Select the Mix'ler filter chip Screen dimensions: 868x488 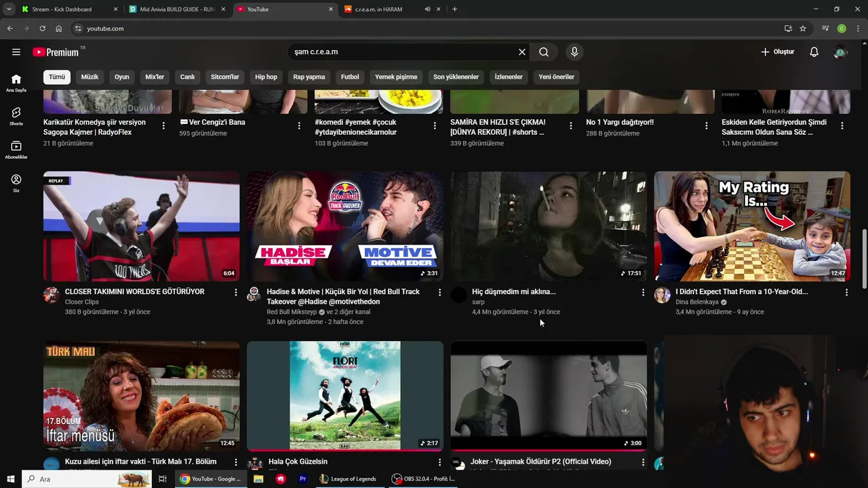click(155, 77)
